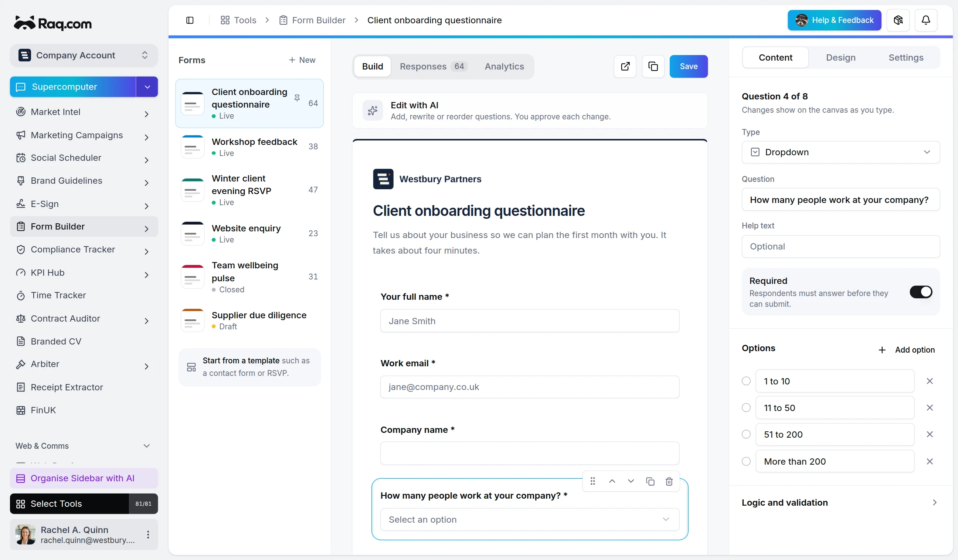Duplicate the selected question icon
This screenshot has width=958, height=560.
point(650,481)
